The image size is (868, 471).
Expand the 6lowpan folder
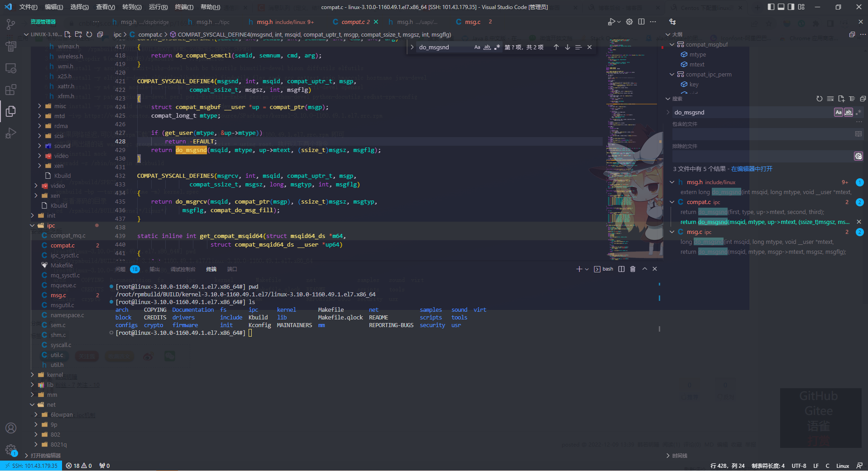click(36, 414)
